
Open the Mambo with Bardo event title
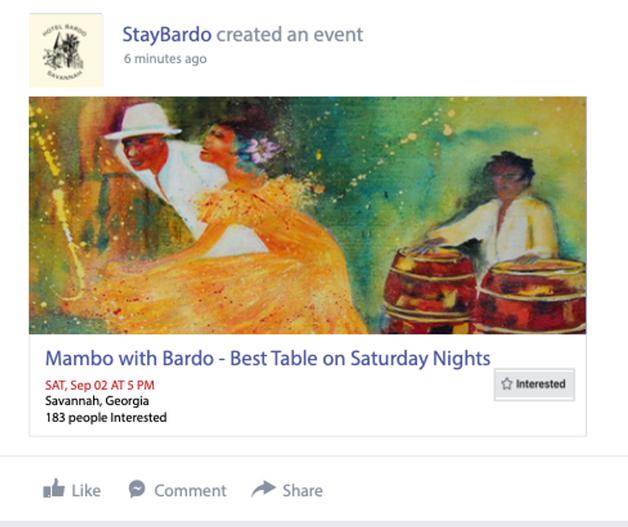pos(267,358)
